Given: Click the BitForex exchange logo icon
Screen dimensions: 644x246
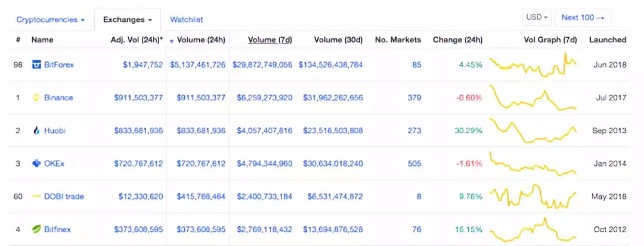Looking at the screenshot, I should [x=36, y=64].
